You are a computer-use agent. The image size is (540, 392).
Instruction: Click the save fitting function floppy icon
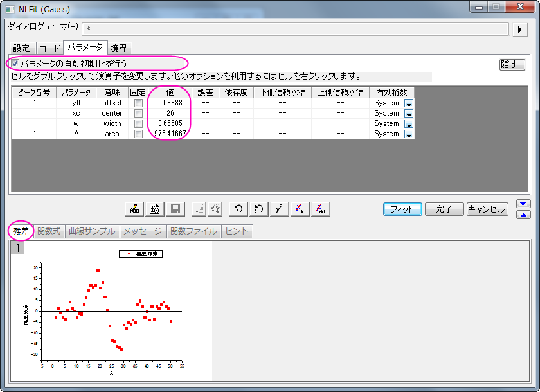(175, 209)
